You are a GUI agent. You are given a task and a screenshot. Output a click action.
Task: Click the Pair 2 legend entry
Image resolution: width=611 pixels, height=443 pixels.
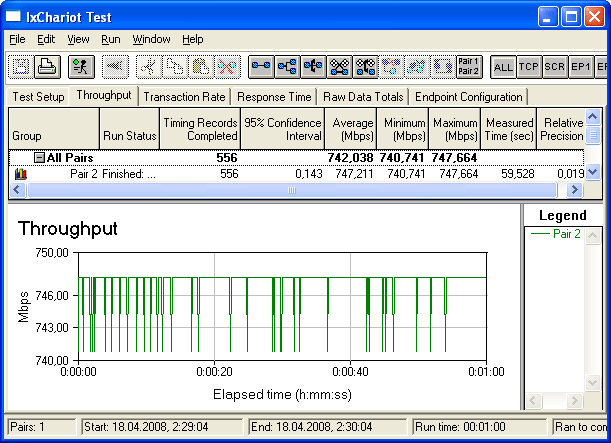coord(556,234)
